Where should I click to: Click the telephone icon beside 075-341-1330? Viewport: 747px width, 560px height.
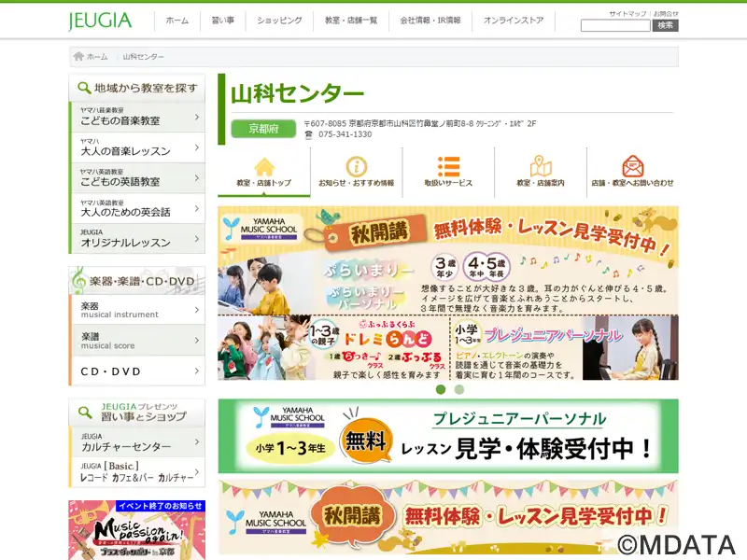coord(309,134)
